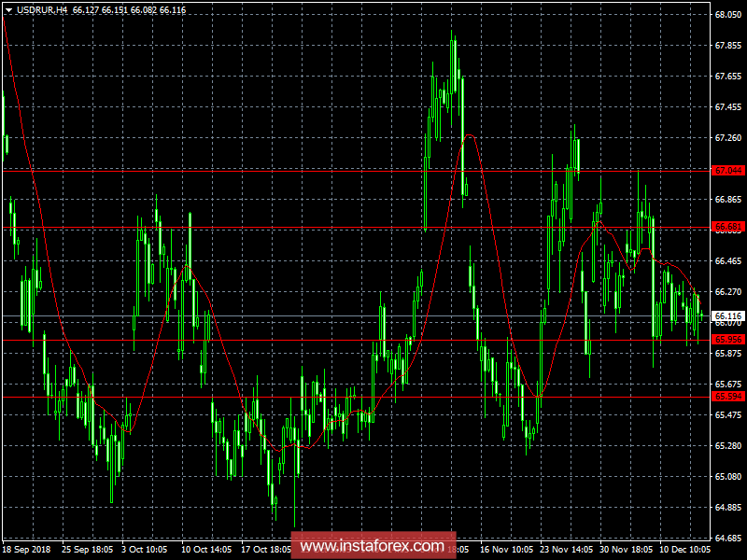Click the 18 Sep 2018 date label
747x560 pixels.
point(26,551)
